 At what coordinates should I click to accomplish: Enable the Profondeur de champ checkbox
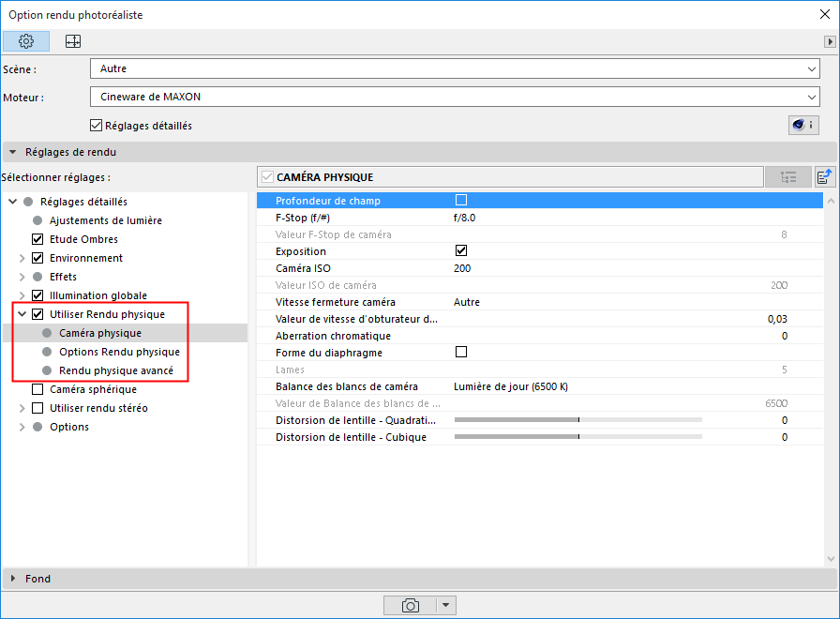tap(460, 200)
